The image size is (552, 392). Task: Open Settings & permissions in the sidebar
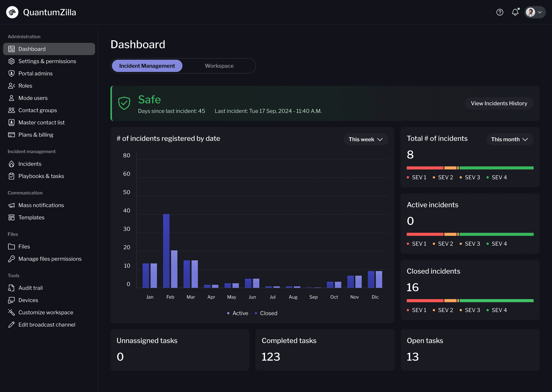(x=47, y=61)
